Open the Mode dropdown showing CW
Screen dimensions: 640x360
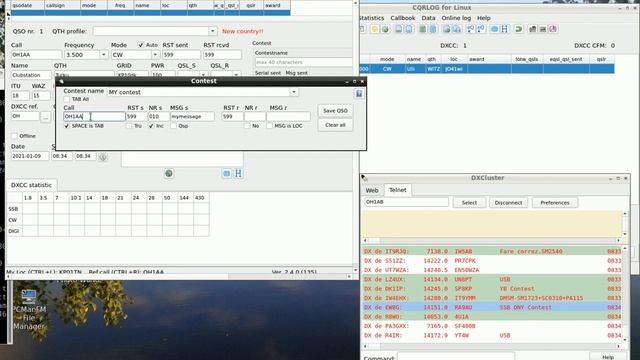tap(155, 55)
